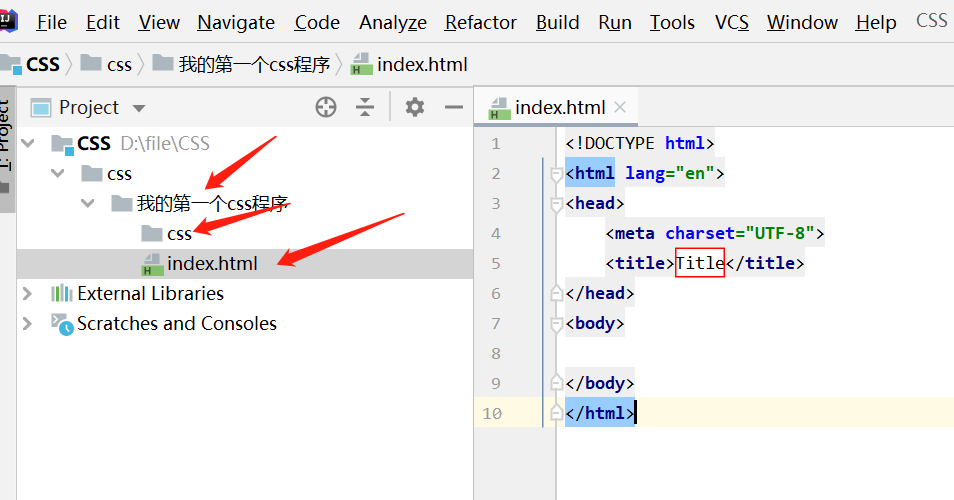The width and height of the screenshot is (954, 500).
Task: Click line number 5 in gutter
Action: [x=496, y=263]
